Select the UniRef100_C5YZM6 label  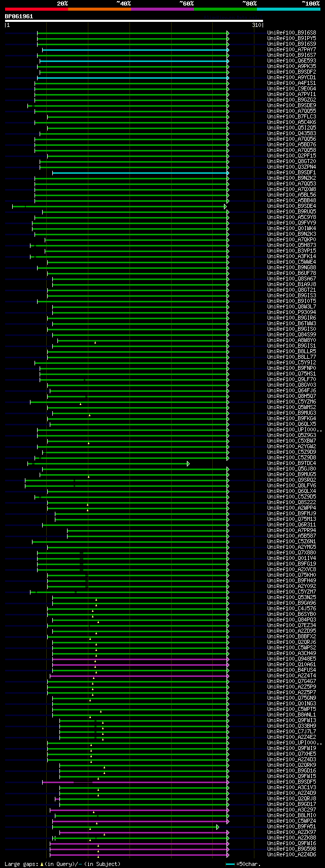[291, 402]
